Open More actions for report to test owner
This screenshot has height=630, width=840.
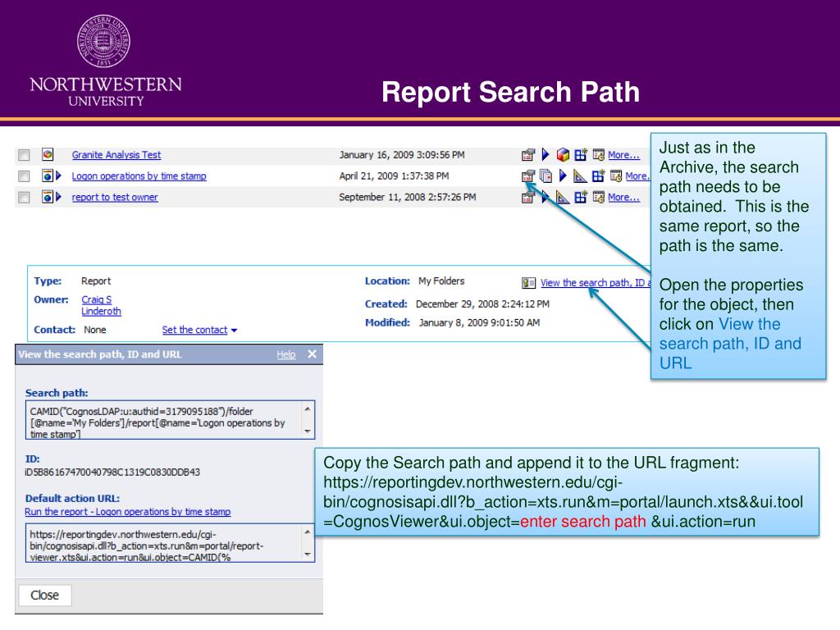point(623,197)
